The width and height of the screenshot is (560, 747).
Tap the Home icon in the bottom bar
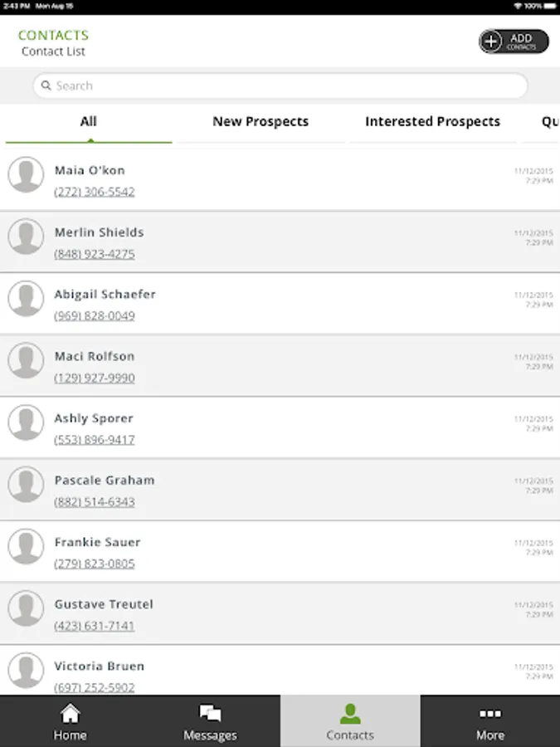pyautogui.click(x=71, y=714)
